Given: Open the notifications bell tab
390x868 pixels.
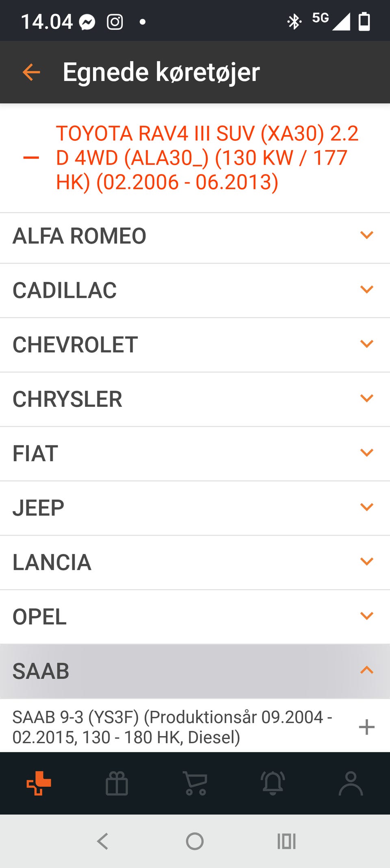Looking at the screenshot, I should click(x=273, y=783).
